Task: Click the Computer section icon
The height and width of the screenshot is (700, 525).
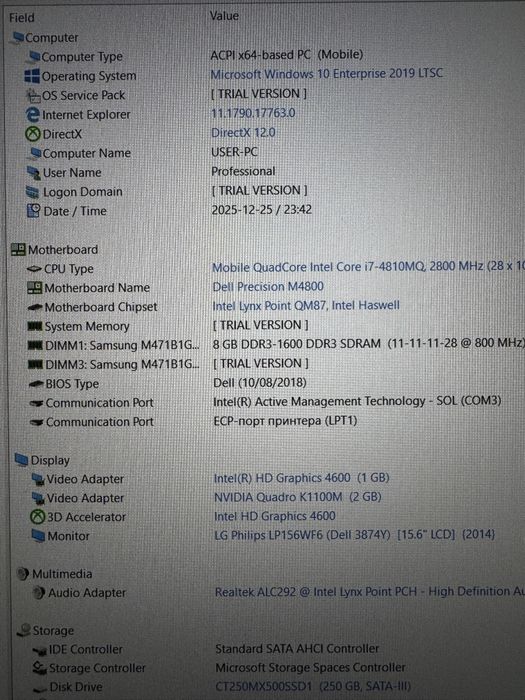Action: pyautogui.click(x=17, y=37)
